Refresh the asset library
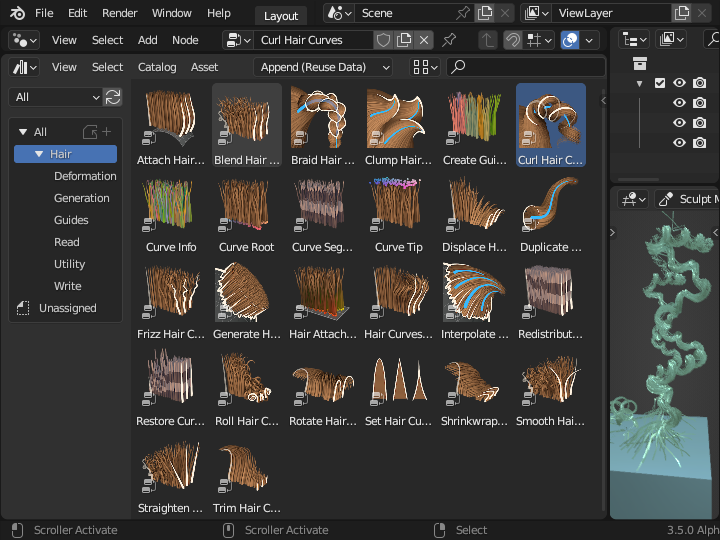This screenshot has height=540, width=720. click(113, 97)
